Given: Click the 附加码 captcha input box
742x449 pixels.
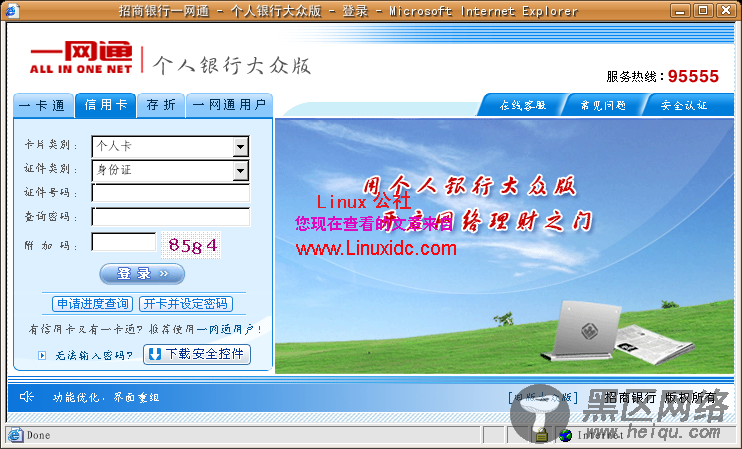Looking at the screenshot, I should 124,242.
